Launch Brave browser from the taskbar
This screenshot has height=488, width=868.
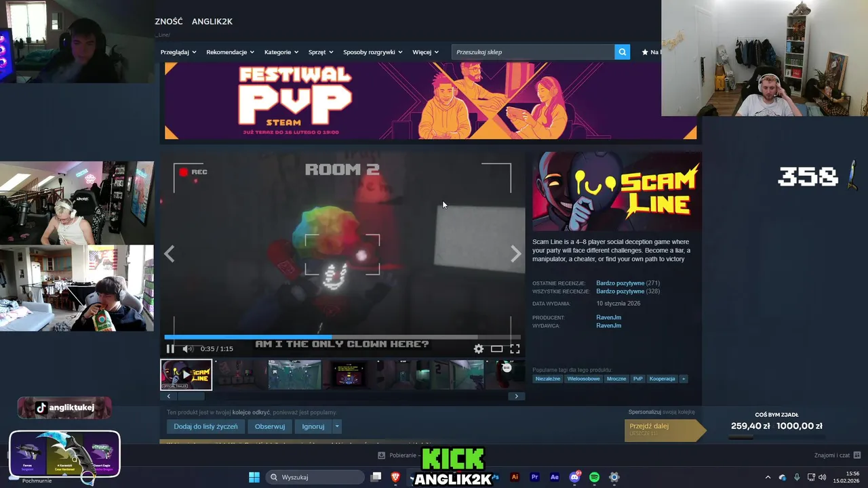point(395,477)
